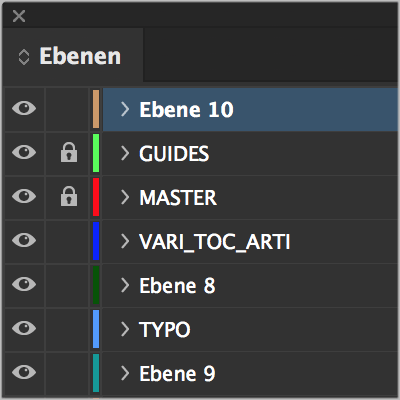Unlock the MASTER layer via padlock icon

(x=69, y=196)
